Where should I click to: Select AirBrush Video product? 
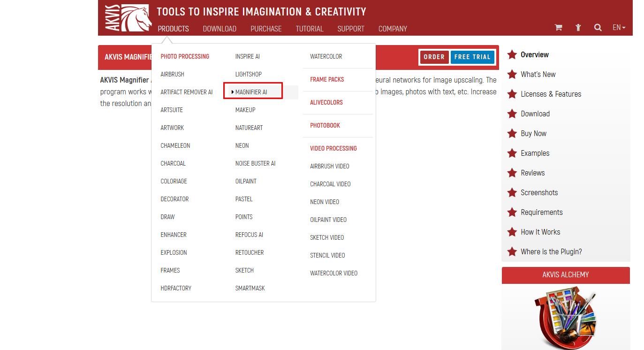point(330,166)
